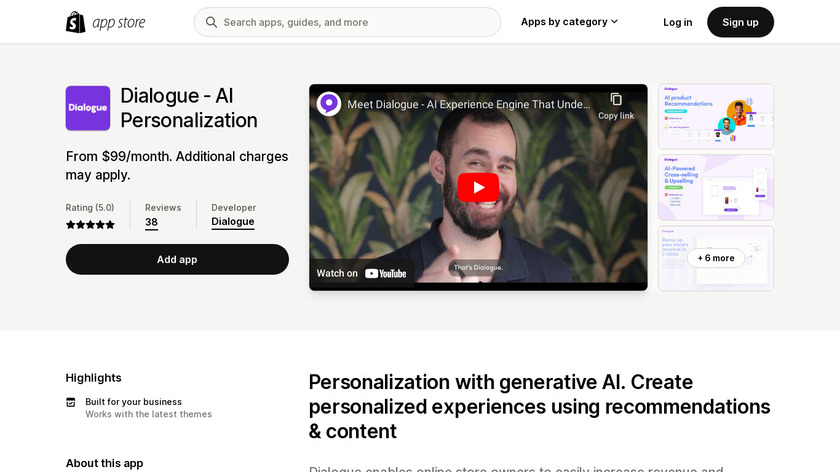The width and height of the screenshot is (840, 472).
Task: Show the +6 more screenshots
Action: (x=716, y=258)
